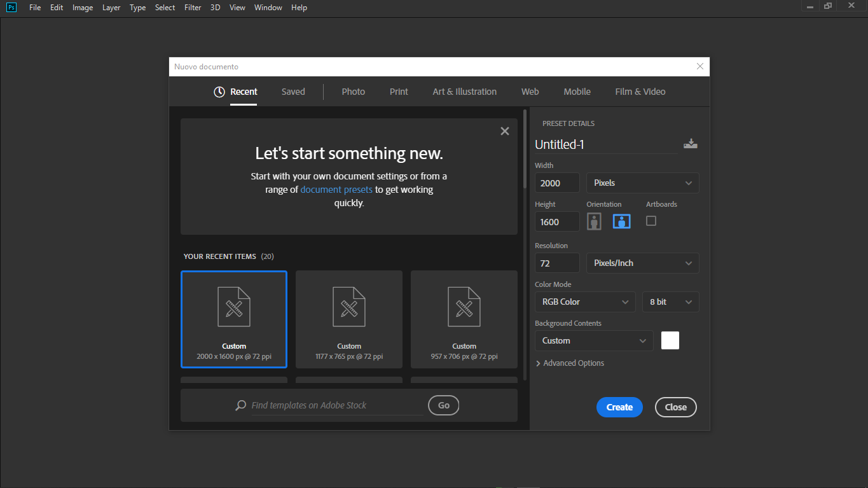This screenshot has height=488, width=868.
Task: Click the Create button
Action: tap(619, 407)
